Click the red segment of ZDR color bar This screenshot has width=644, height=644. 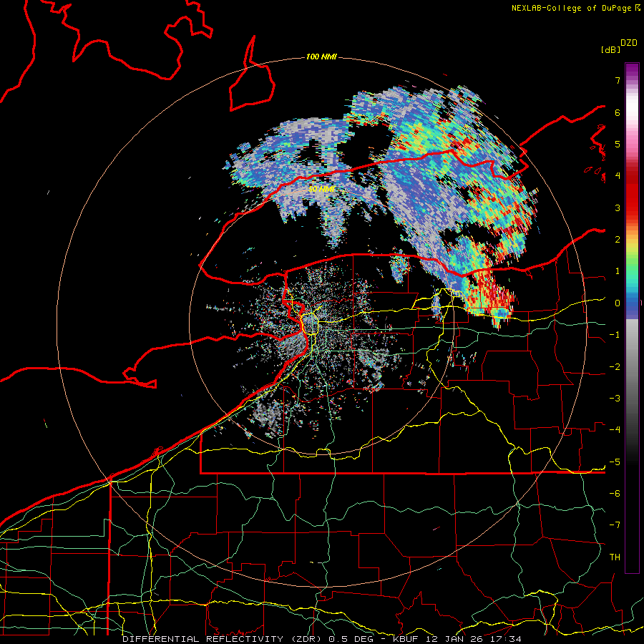(x=632, y=197)
